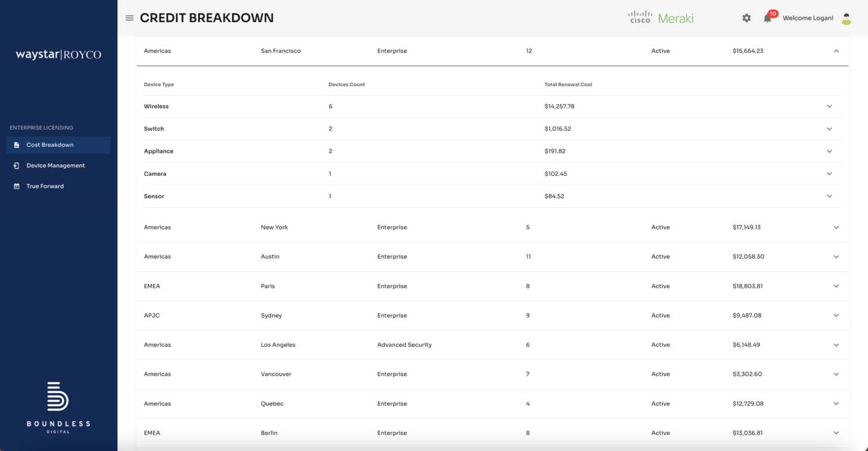Viewport: 868px width, 451px height.
Task: Click the Cisco Meraki logo
Action: 660,18
